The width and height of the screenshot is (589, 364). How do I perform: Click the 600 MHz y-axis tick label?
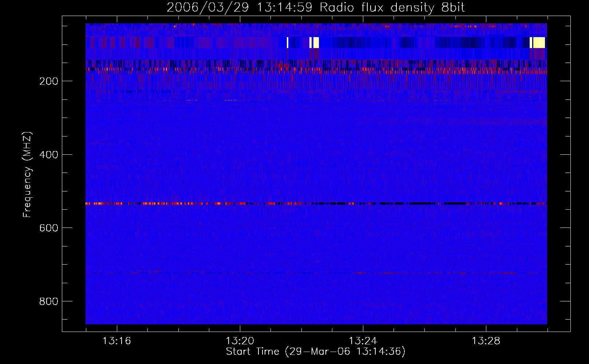click(x=49, y=228)
